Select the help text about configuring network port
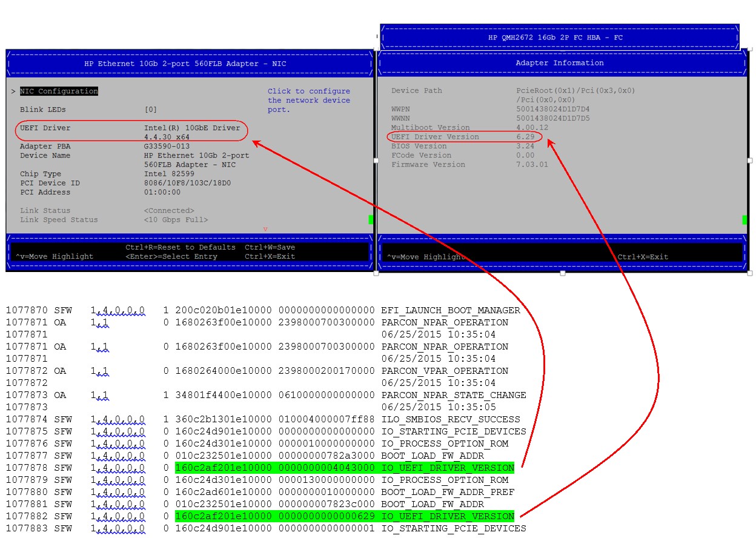This screenshot has height=538, width=756. (309, 100)
